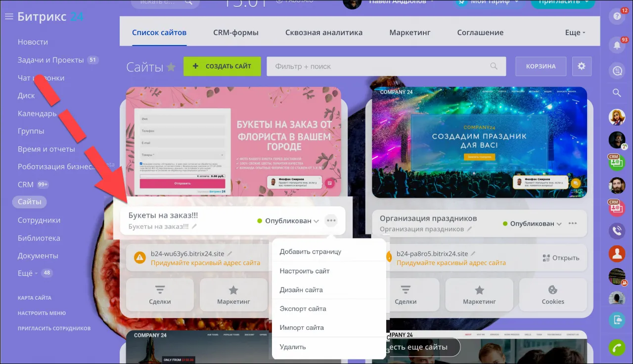Open the three-dots menu for Организация праздников
Viewport: 633px width, 364px height.
[573, 224]
